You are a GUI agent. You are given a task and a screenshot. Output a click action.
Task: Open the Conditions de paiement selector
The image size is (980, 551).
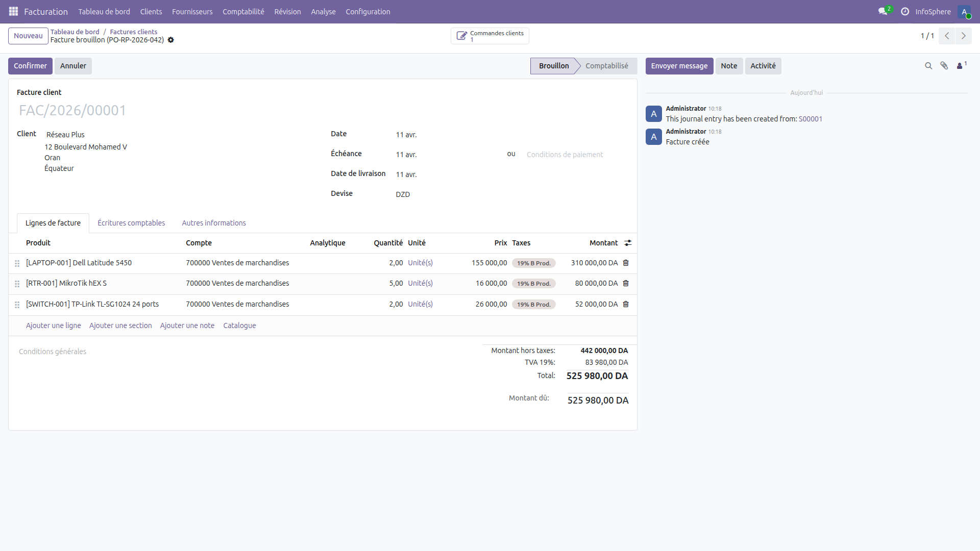coord(565,155)
